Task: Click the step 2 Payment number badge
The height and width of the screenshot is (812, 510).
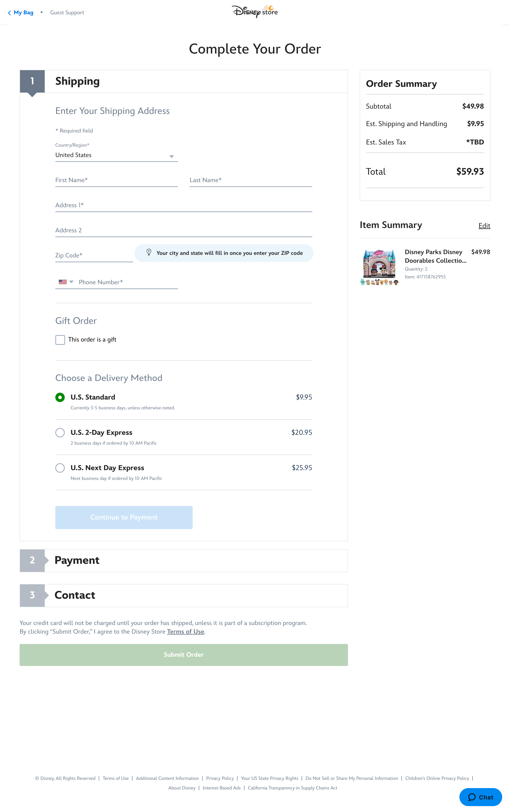Action: click(x=32, y=560)
